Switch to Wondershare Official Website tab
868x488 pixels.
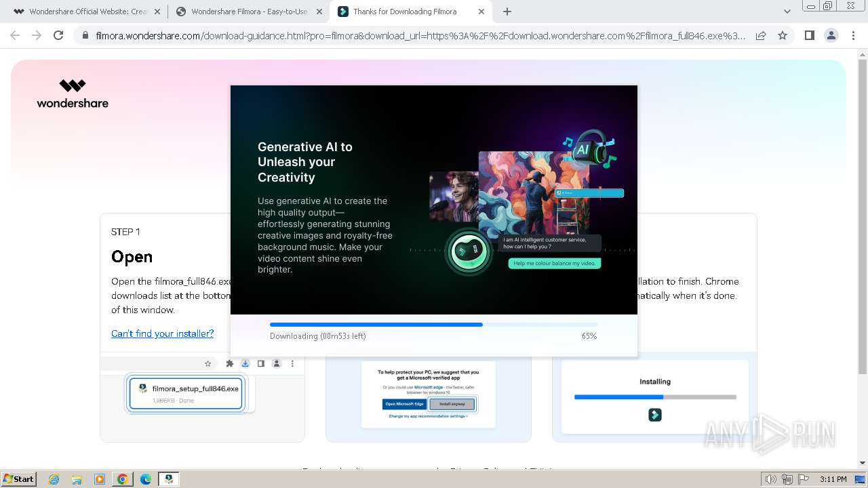pyautogui.click(x=81, y=12)
